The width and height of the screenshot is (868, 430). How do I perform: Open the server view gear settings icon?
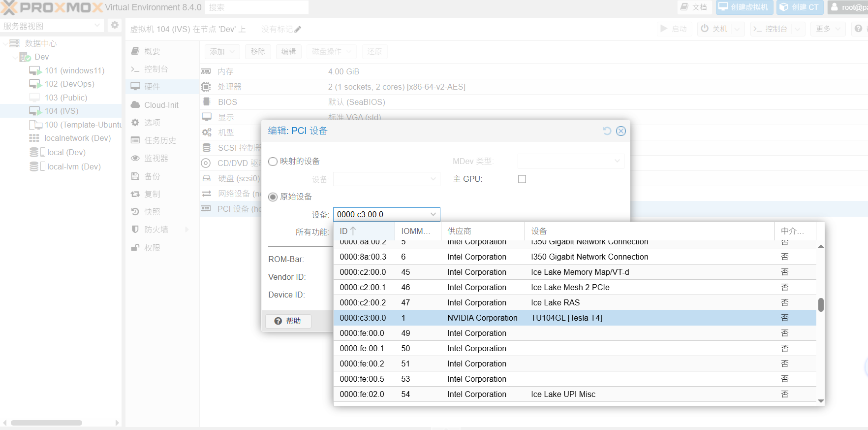(115, 25)
